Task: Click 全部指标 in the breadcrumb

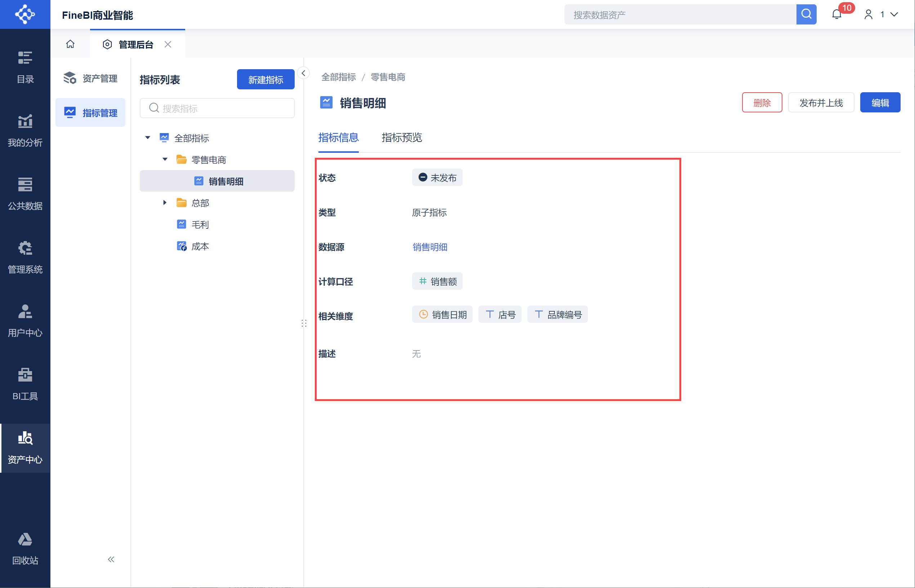Action: [x=339, y=77]
